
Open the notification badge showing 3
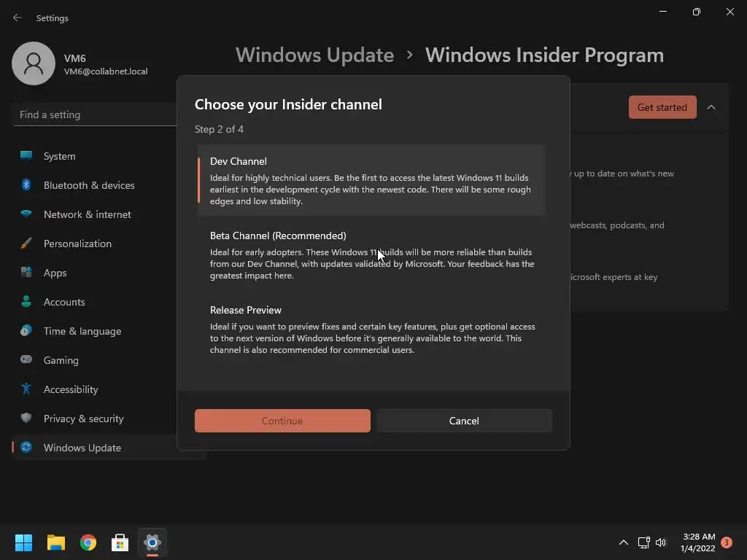tap(727, 542)
